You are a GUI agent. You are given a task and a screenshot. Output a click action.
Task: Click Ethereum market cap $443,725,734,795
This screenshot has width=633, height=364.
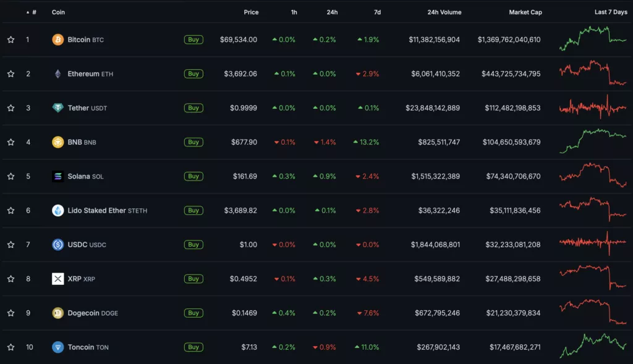tap(511, 74)
